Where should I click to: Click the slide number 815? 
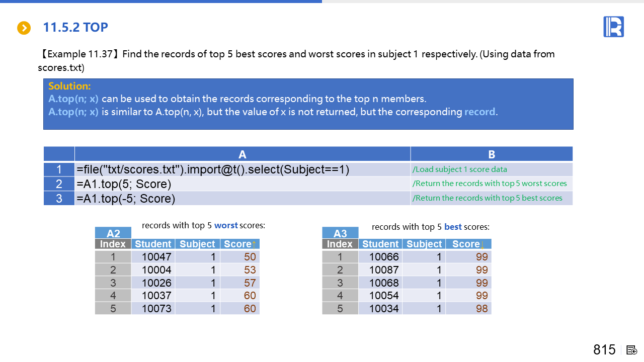(604, 350)
